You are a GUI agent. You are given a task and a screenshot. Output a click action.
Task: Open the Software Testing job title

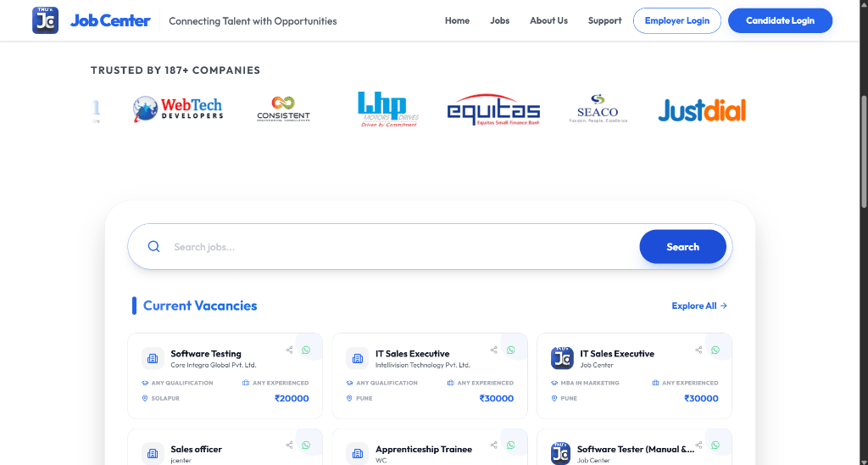pyautogui.click(x=206, y=354)
